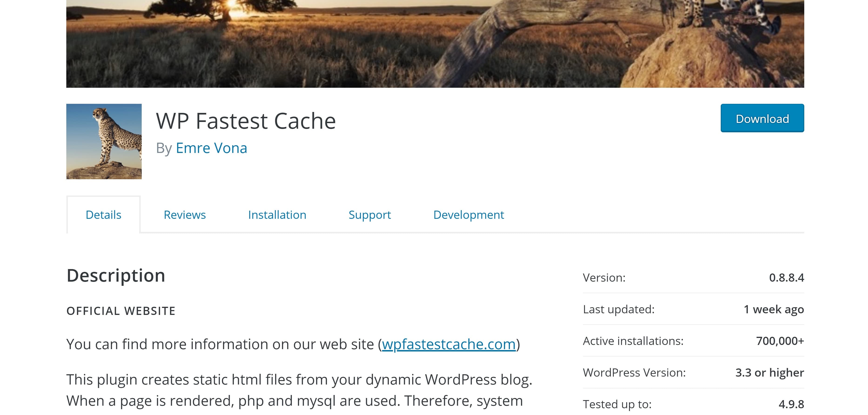Select the Details tab
Viewport: 868px width, 415px height.
point(104,214)
